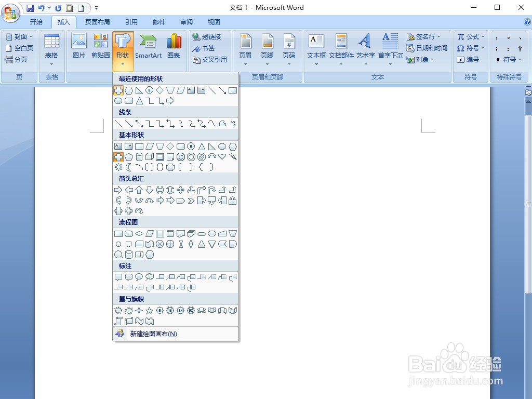Image resolution: width=532 pixels, height=399 pixels.
Task: Insert a picture from file
Action: click(79, 46)
